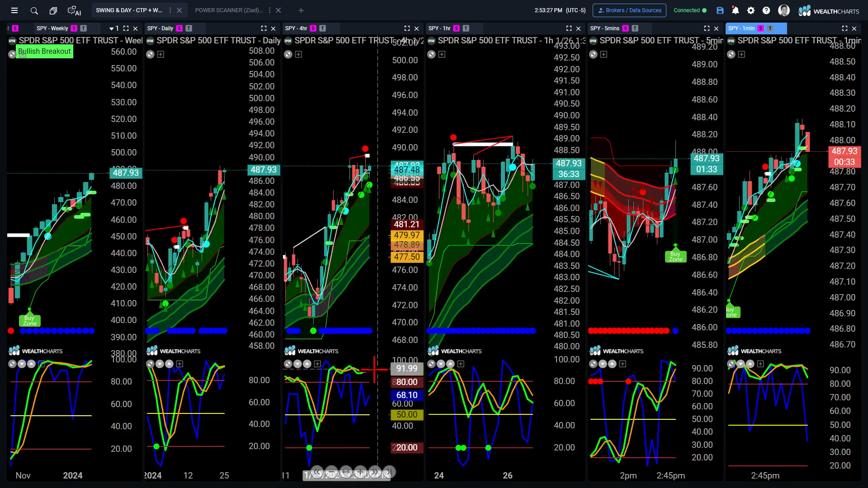Maximize the SPY - 1min panel
868x488 pixels.
click(844, 28)
